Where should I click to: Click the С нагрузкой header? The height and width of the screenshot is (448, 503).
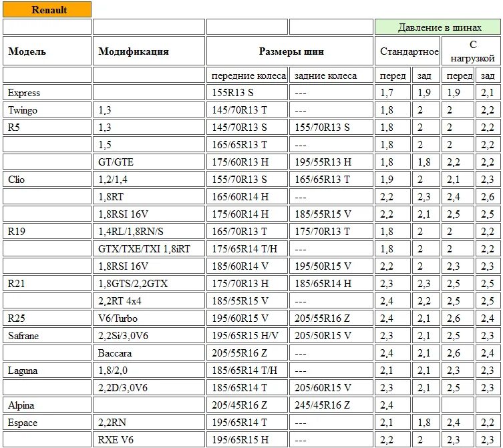(x=471, y=51)
